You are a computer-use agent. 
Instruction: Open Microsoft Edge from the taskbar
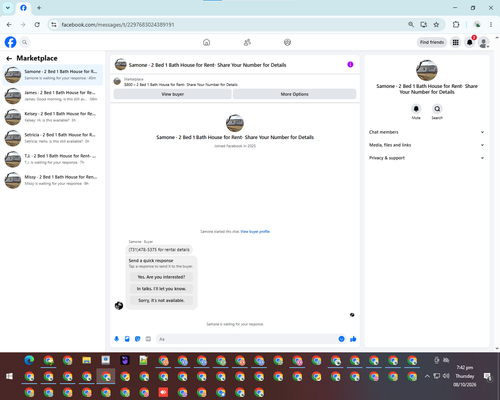coord(29,360)
